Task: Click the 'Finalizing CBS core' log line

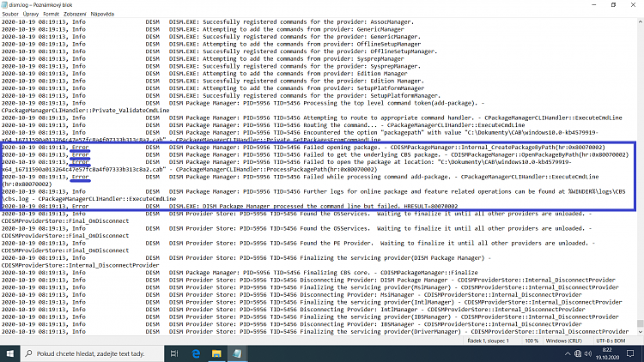Action: click(x=240, y=273)
